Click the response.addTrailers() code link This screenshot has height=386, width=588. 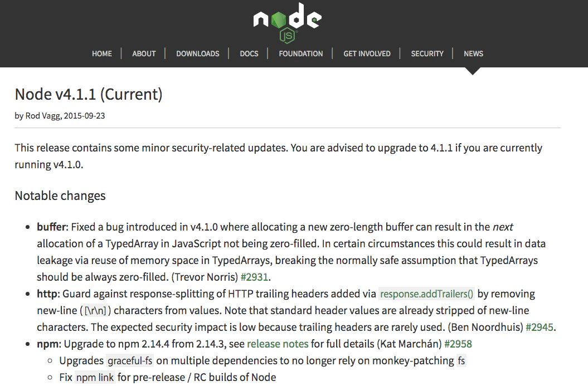tap(426, 294)
